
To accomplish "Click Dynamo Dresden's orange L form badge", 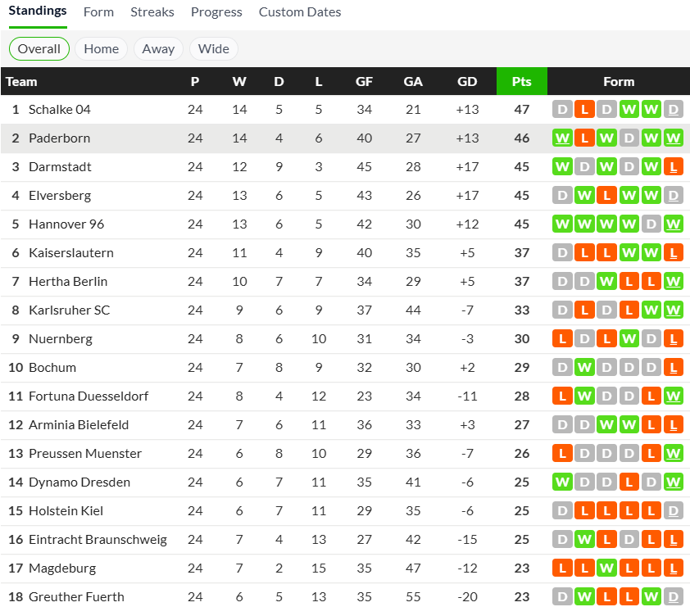I will 629,482.
